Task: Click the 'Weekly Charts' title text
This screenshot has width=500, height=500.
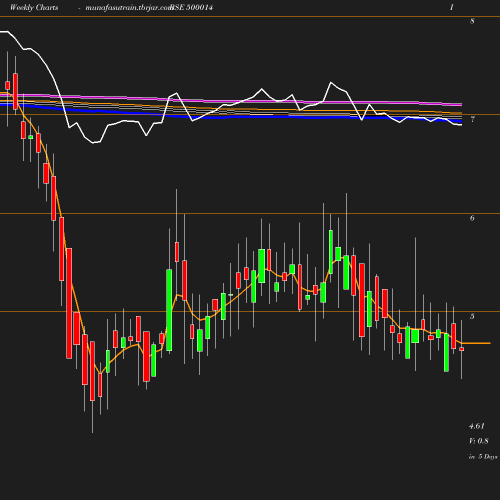Action: click(x=34, y=8)
